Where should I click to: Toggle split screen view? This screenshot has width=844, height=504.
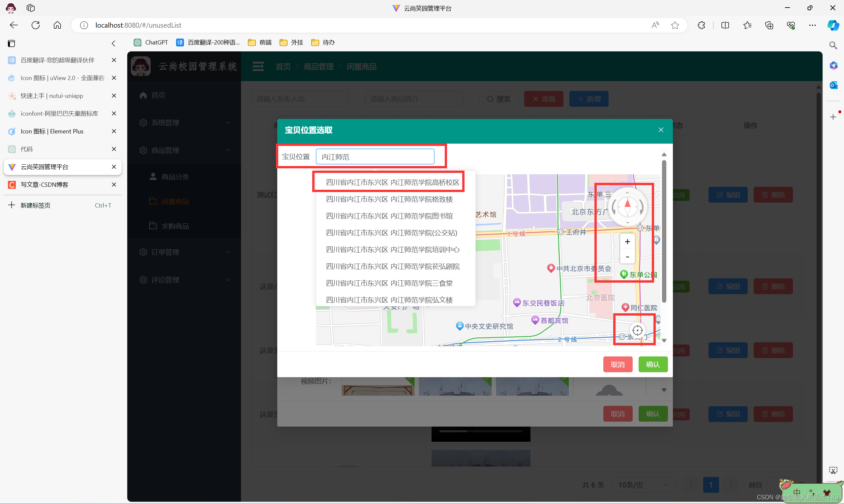coord(725,25)
